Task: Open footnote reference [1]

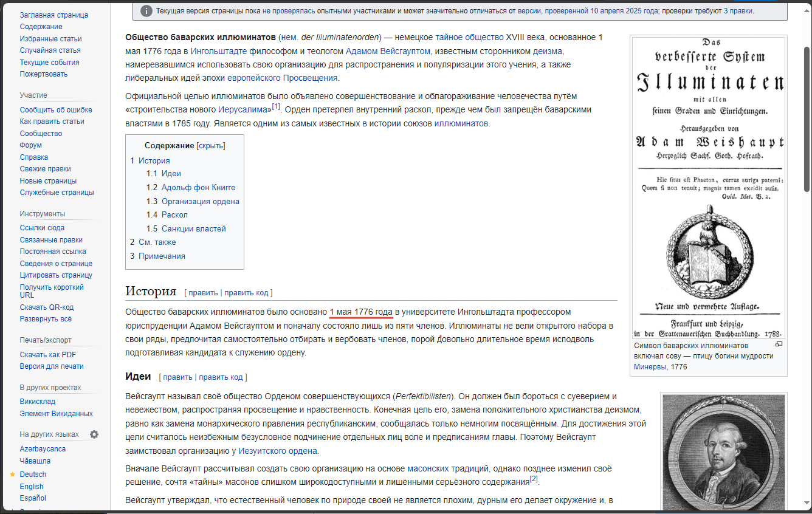Action: tap(276, 107)
